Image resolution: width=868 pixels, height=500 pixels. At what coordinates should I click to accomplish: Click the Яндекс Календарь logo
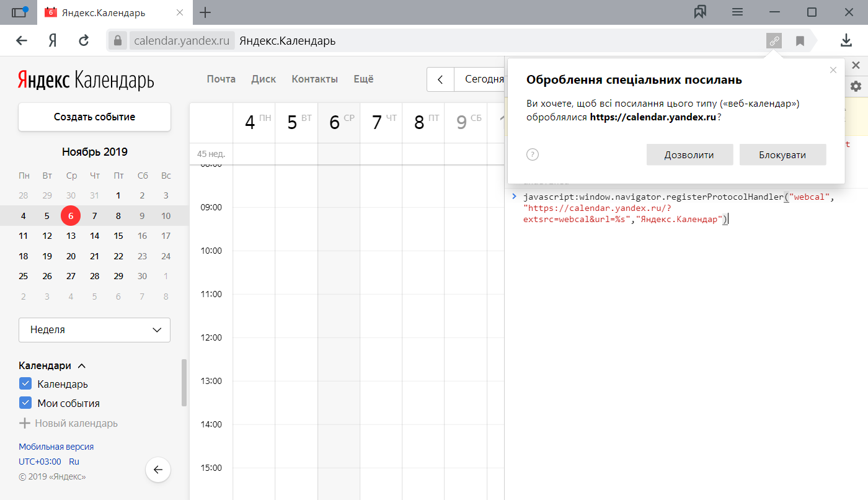(86, 79)
